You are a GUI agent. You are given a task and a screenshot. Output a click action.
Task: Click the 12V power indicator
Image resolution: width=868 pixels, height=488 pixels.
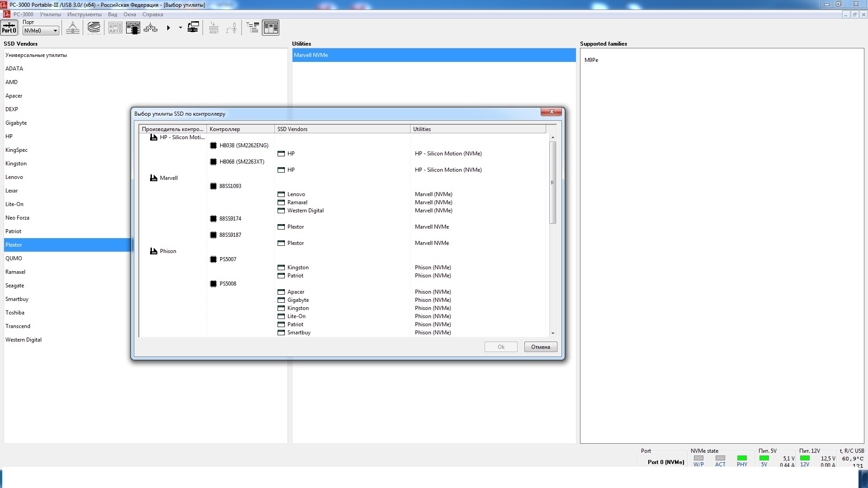click(x=805, y=458)
